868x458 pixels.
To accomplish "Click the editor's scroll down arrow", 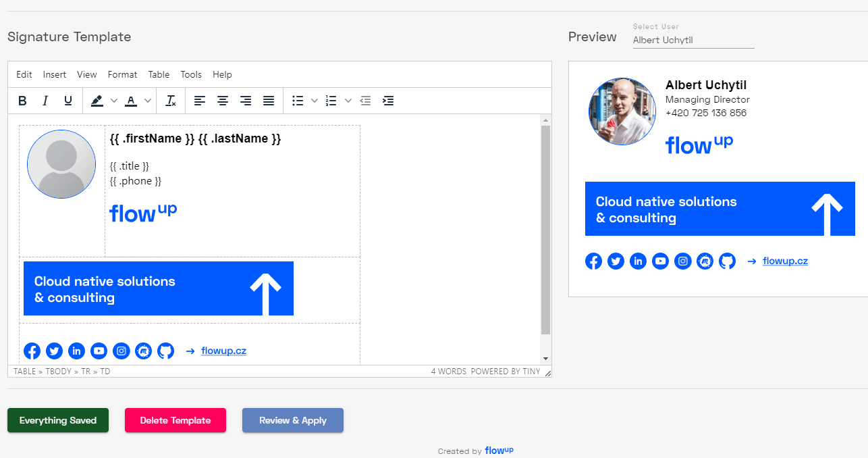I will [x=546, y=358].
